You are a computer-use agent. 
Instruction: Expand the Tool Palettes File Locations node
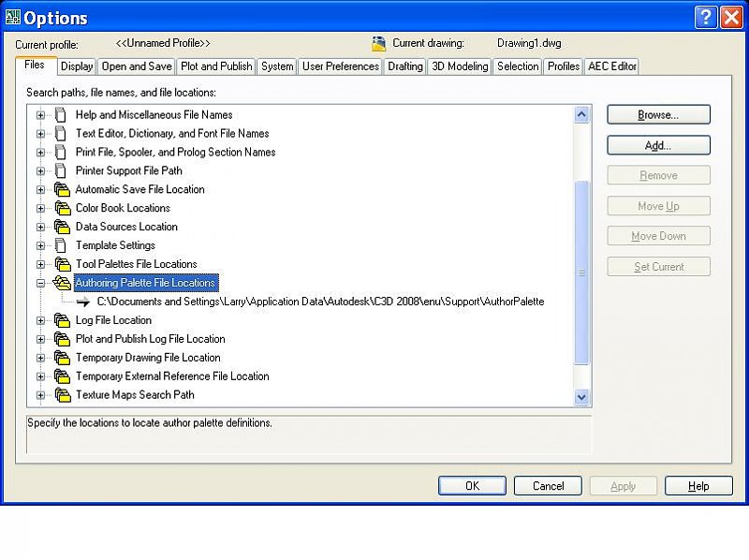tap(40, 264)
